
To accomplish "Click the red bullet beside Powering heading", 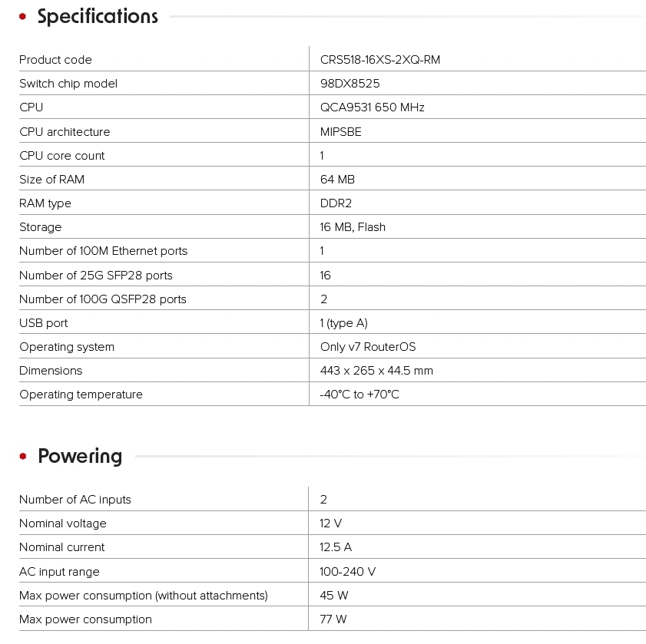I will (x=23, y=457).
